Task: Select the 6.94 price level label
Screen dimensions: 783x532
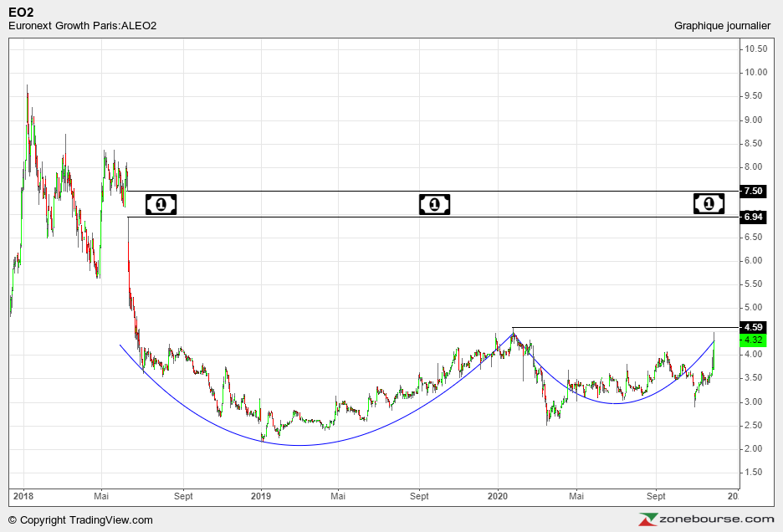Action: point(753,217)
